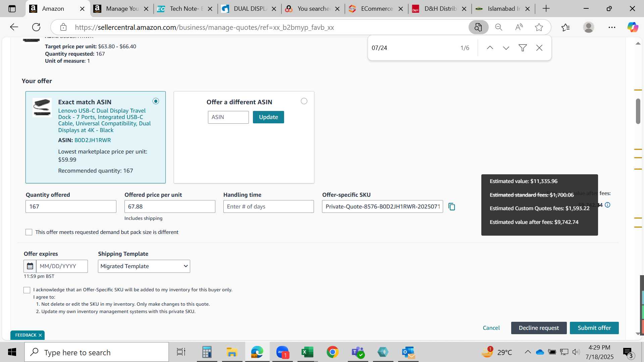This screenshot has width=644, height=362.
Task: Add this page to favorites star
Action: pos(539,27)
